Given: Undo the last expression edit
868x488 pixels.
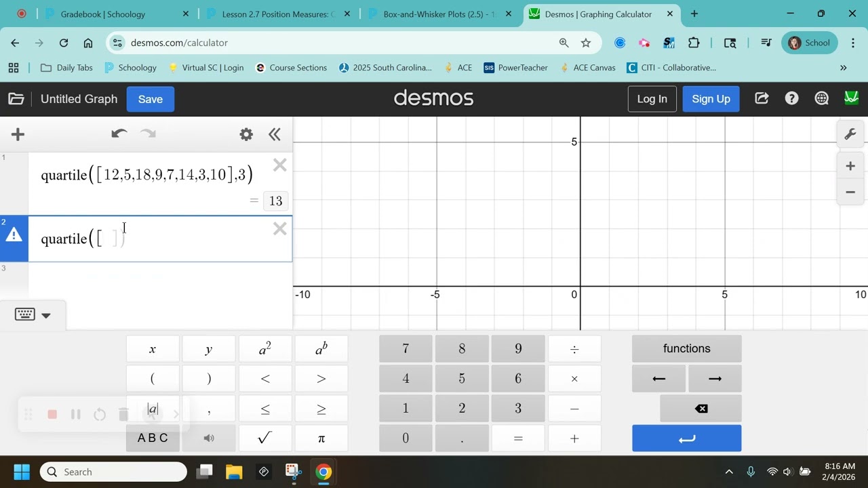Looking at the screenshot, I should point(119,134).
